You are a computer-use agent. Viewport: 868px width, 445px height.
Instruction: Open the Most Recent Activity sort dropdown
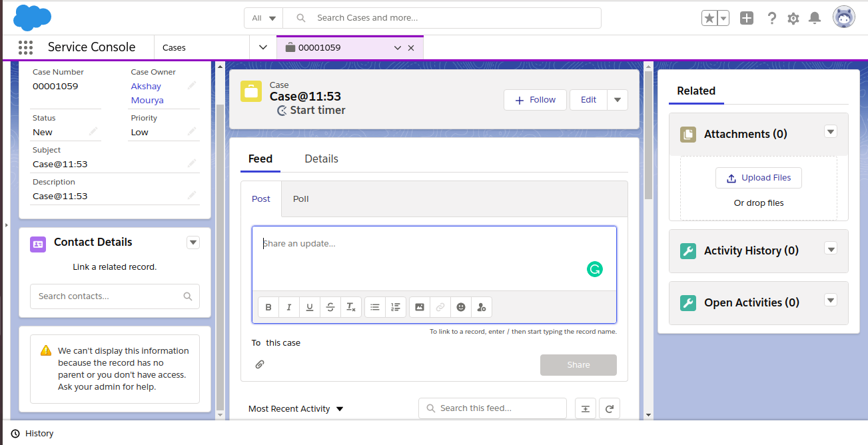(296, 409)
